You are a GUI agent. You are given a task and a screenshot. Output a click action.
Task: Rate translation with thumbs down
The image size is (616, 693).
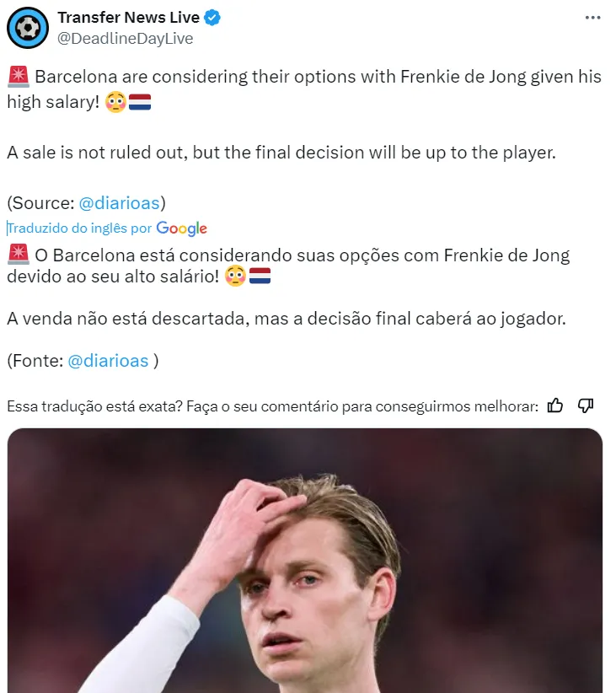pyautogui.click(x=586, y=406)
